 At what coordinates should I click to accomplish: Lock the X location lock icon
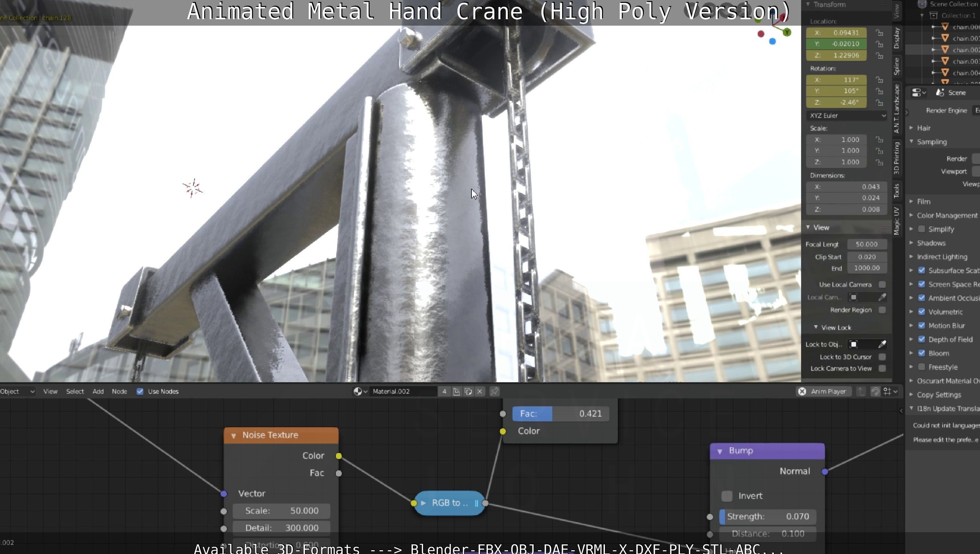click(879, 33)
